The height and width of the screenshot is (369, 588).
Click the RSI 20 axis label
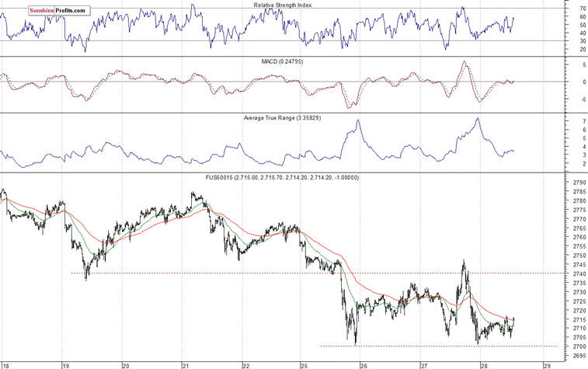[583, 49]
